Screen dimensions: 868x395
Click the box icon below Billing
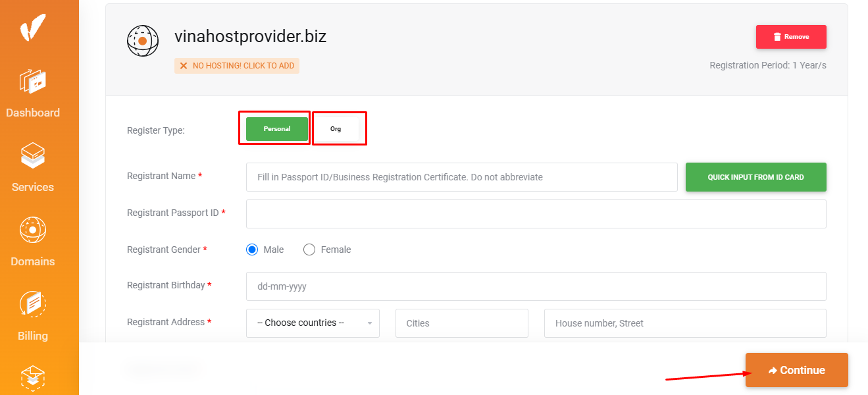coord(32,378)
